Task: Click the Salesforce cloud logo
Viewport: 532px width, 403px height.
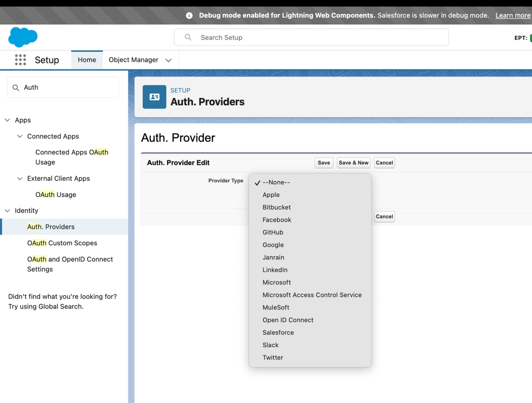Action: [x=23, y=37]
